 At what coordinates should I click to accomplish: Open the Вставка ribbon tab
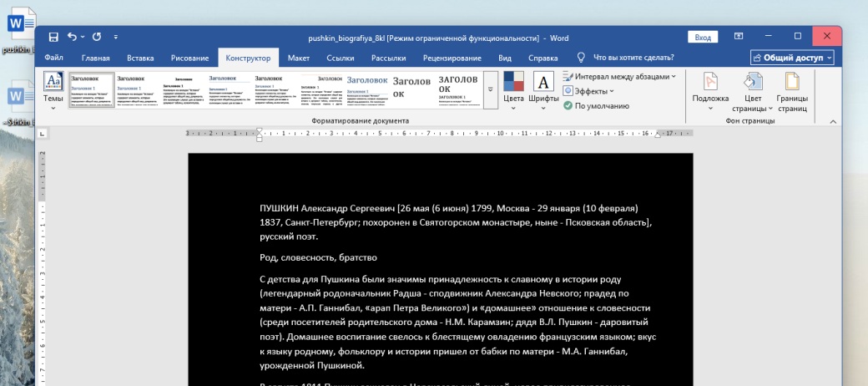(x=140, y=58)
